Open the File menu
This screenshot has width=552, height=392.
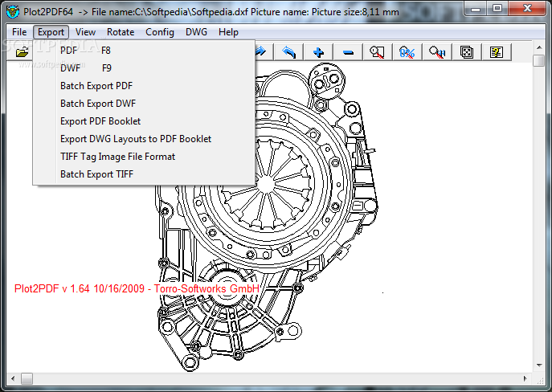coord(19,32)
